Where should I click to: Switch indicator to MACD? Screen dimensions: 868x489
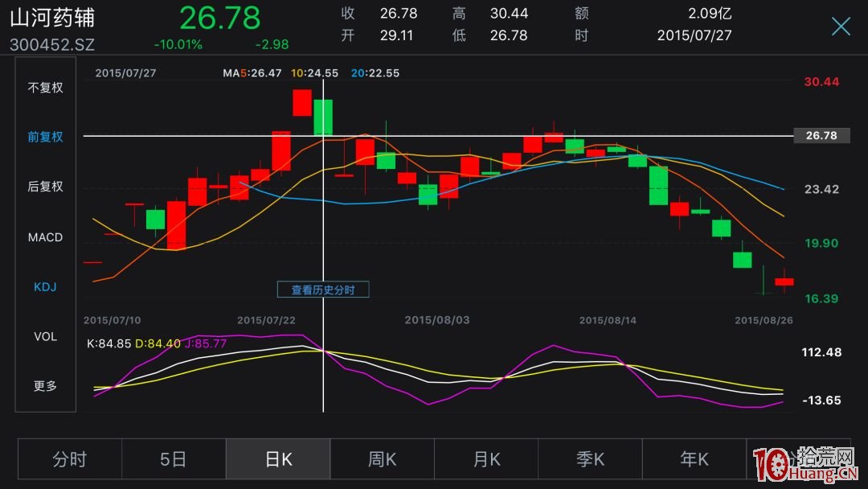click(x=46, y=237)
